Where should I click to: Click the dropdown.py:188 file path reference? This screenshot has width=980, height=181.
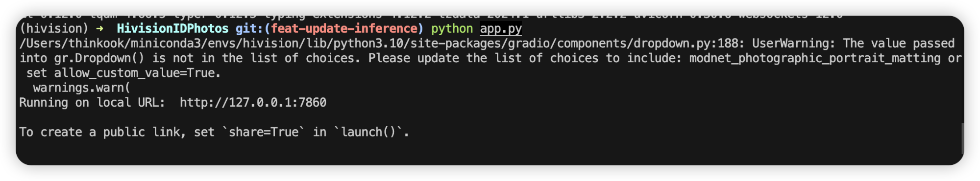[686, 44]
